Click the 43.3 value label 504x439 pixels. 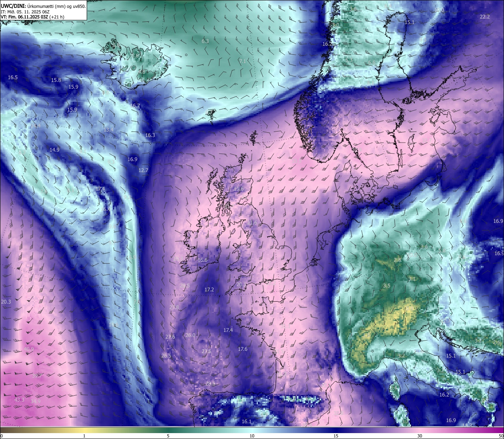(19, 400)
